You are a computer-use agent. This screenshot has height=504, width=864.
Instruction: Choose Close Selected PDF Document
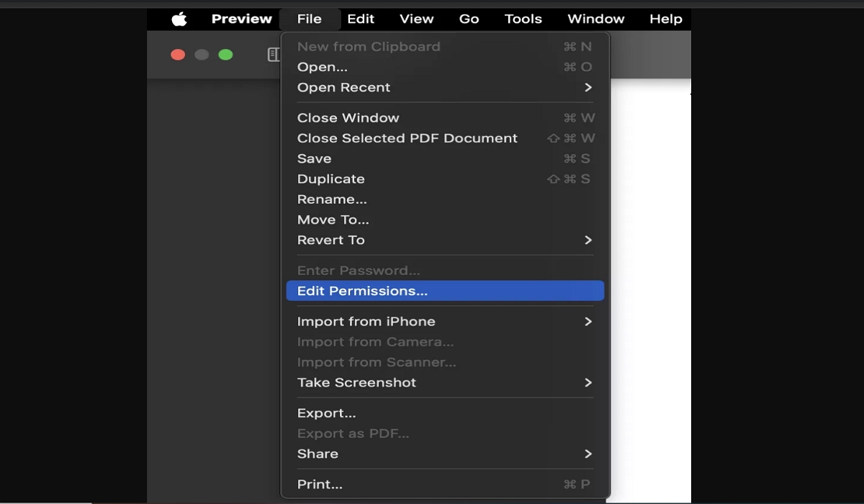coord(408,138)
